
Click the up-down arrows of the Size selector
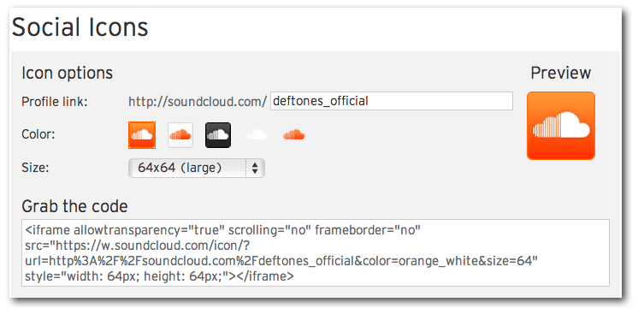pos(255,168)
